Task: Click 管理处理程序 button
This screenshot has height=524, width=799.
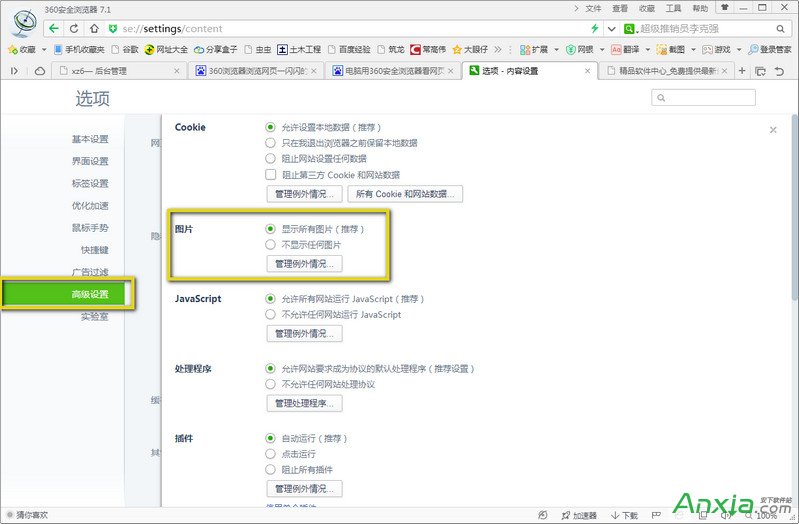Action: coord(304,403)
